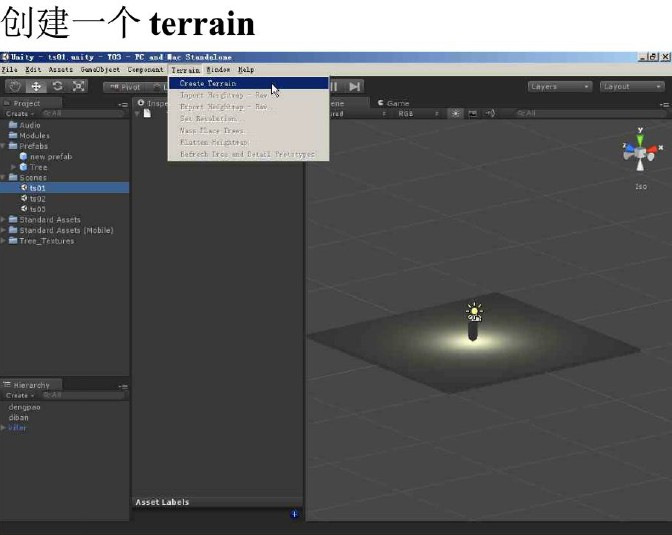Image resolution: width=672 pixels, height=535 pixels.
Task: Select scene ts03 in Project
Action: pos(37,209)
